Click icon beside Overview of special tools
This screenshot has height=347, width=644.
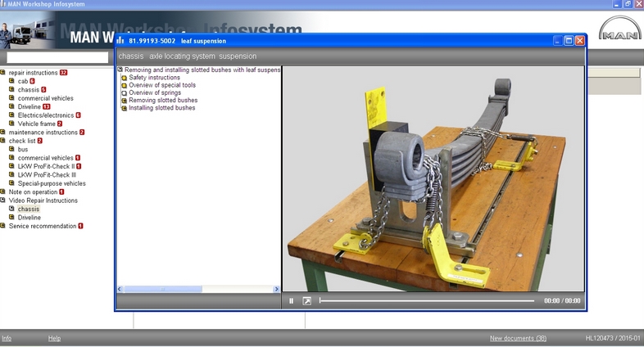click(x=124, y=85)
